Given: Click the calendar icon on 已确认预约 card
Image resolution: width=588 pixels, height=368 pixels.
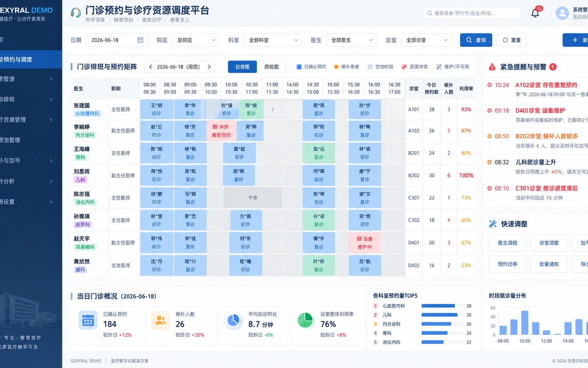Looking at the screenshot, I should 88,321.
